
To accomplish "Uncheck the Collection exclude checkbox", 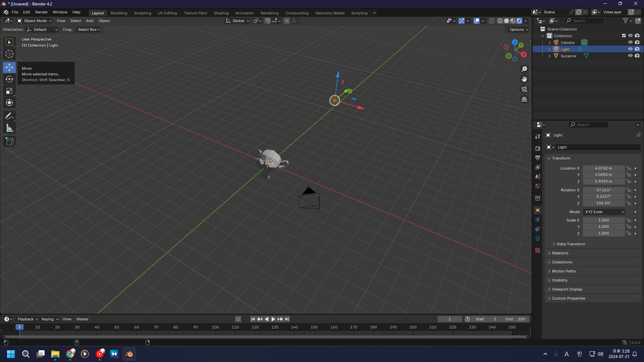I will (x=624, y=36).
